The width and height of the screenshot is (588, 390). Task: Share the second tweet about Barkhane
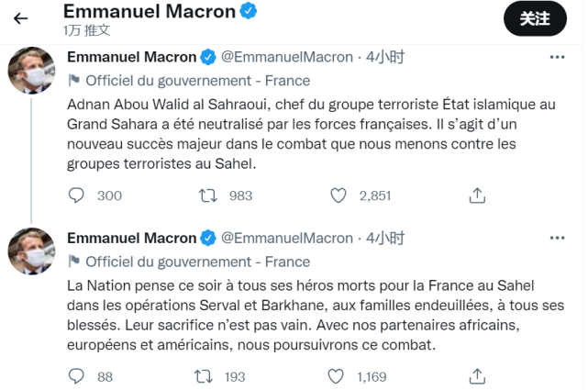coord(477,376)
